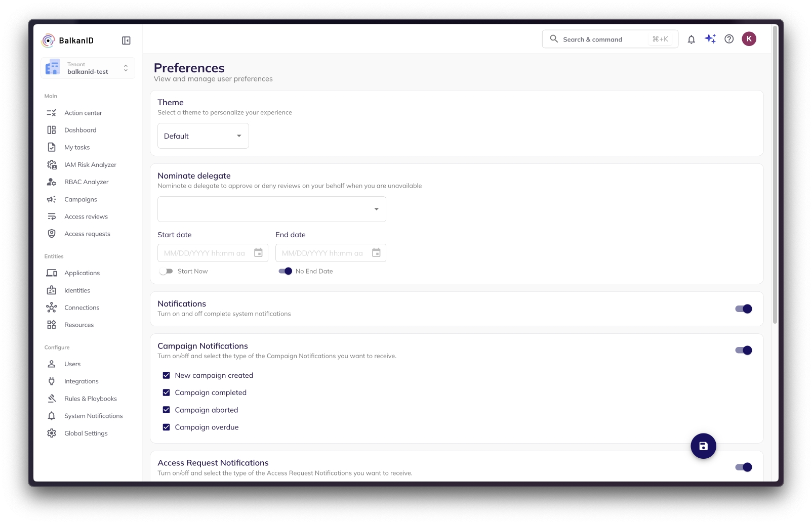This screenshot has width=812, height=524.
Task: Go to IAM Risk Analyzer in sidebar
Action: point(90,165)
